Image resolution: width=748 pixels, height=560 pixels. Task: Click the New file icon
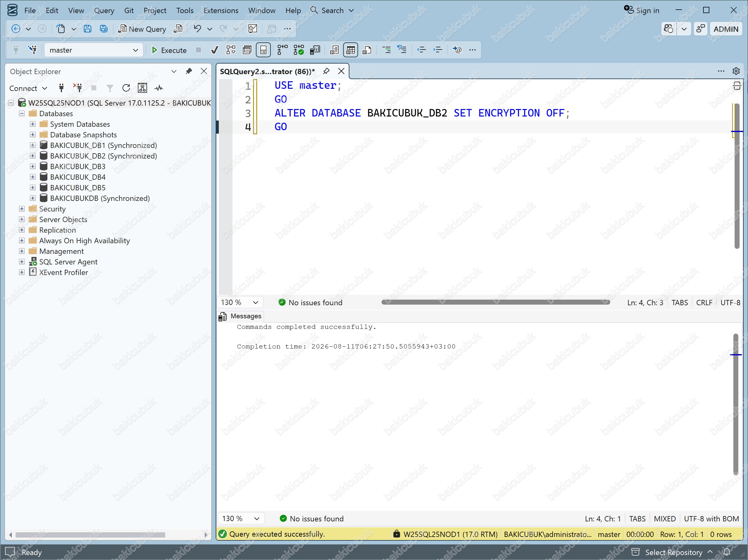tap(60, 29)
